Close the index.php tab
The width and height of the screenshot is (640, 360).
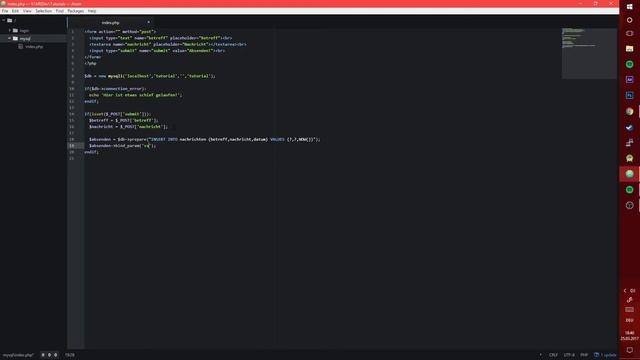148,22
